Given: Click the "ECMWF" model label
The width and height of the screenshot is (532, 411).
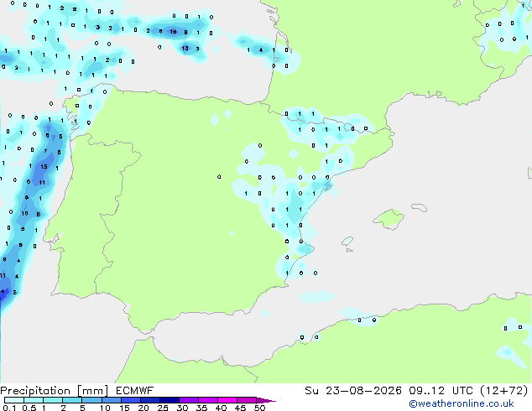Looking at the screenshot, I should coord(135,391).
